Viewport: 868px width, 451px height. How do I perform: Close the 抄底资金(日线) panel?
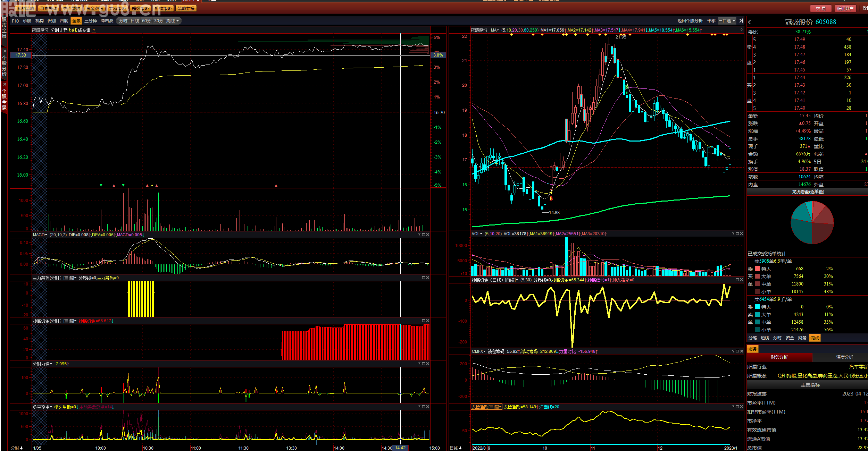[742, 280]
